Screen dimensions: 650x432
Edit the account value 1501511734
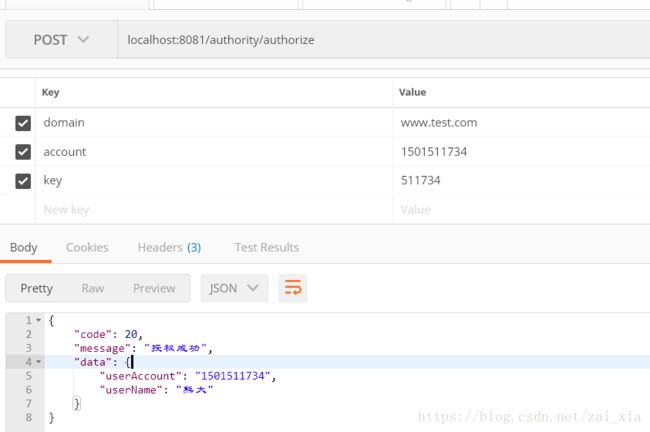point(521,152)
